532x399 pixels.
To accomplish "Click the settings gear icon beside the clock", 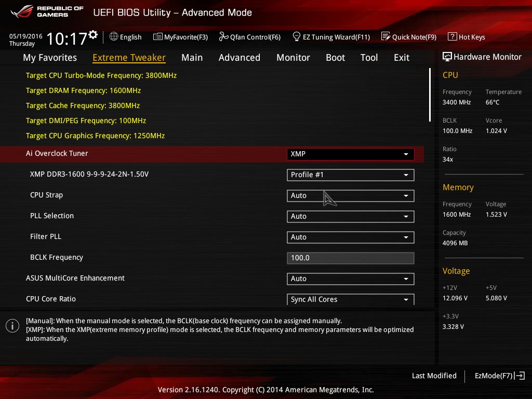I will tap(93, 35).
